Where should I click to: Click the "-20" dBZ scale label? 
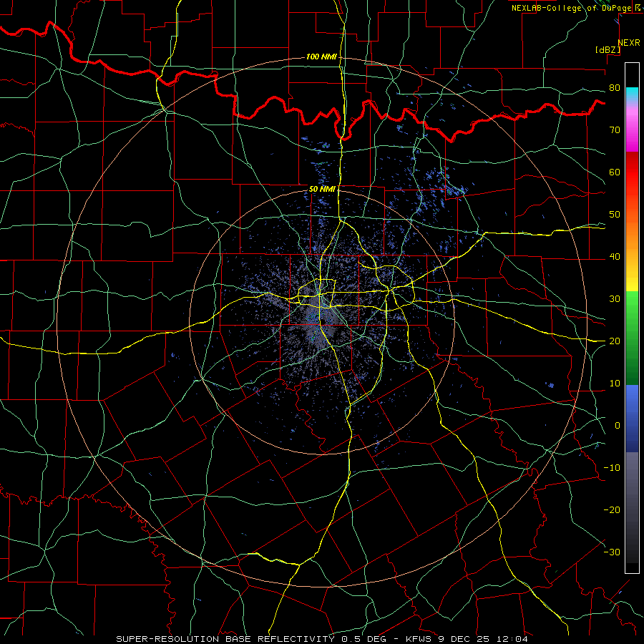coord(612,510)
